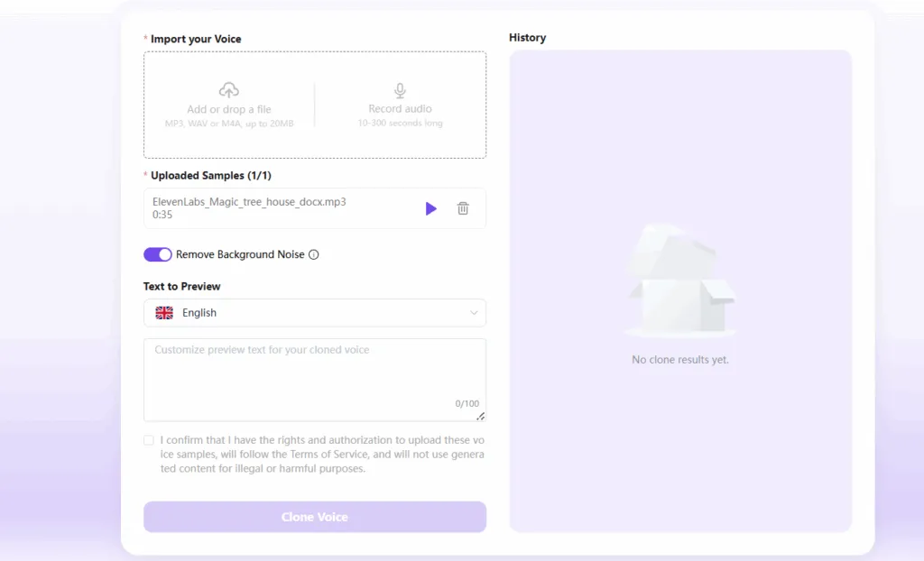This screenshot has height=561, width=924.
Task: Click the Uploaded Samples (1/1) label
Action: (x=211, y=176)
